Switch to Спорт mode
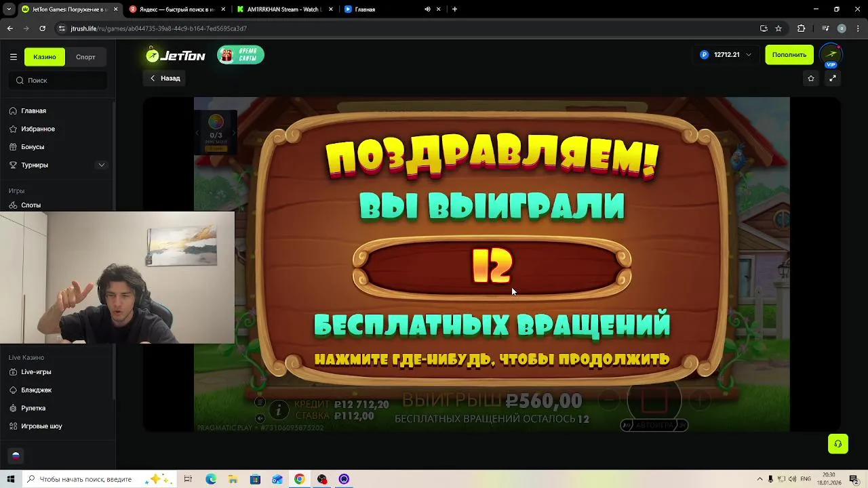Screen dimensions: 868x488 click(x=85, y=57)
